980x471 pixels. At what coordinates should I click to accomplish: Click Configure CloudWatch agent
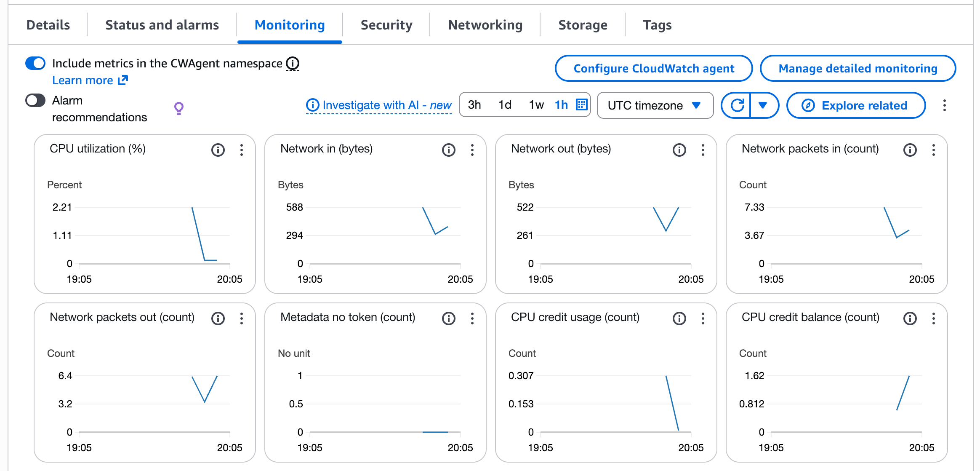653,68
